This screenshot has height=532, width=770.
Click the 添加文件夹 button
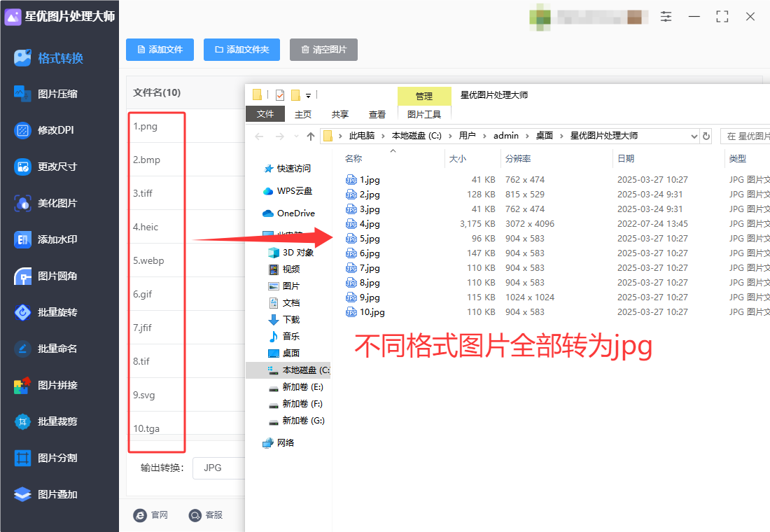point(241,50)
